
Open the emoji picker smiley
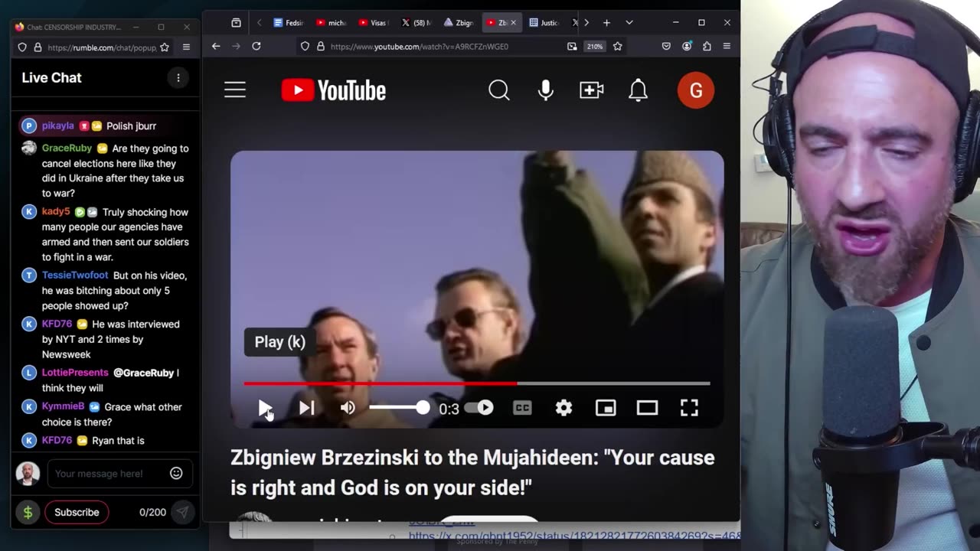click(176, 473)
